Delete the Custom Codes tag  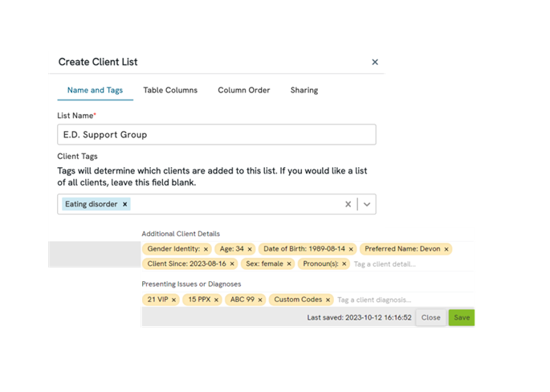click(328, 300)
